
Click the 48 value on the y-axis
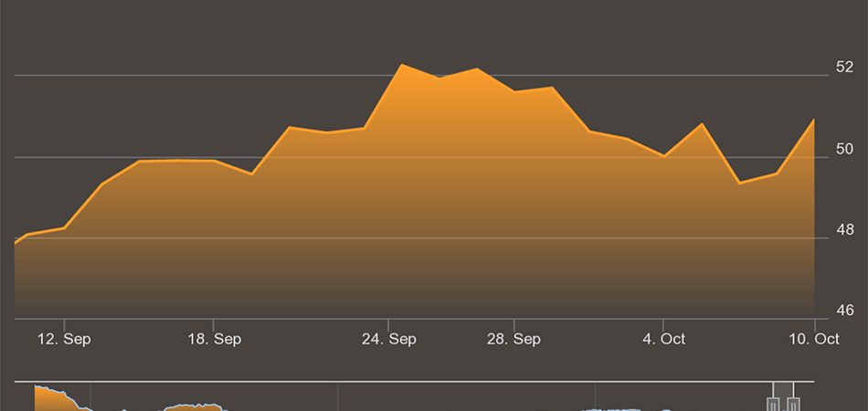844,230
